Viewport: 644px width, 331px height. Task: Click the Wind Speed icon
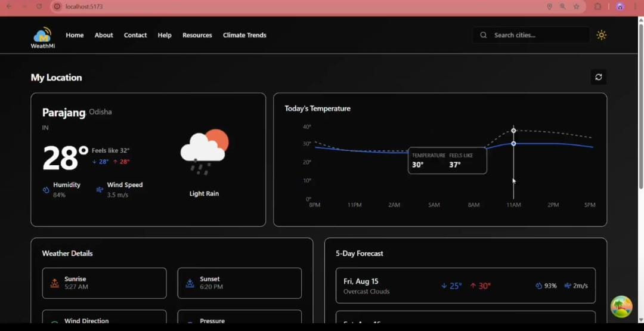point(100,190)
